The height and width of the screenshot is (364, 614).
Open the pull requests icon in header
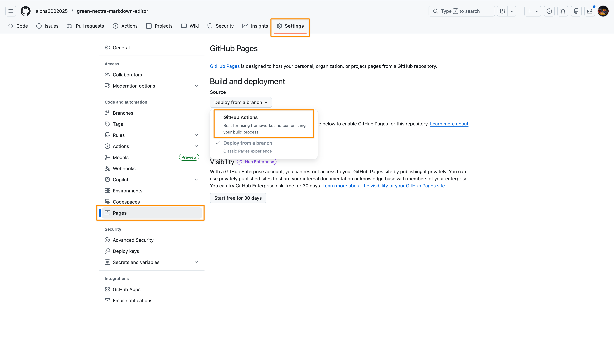[x=563, y=11]
